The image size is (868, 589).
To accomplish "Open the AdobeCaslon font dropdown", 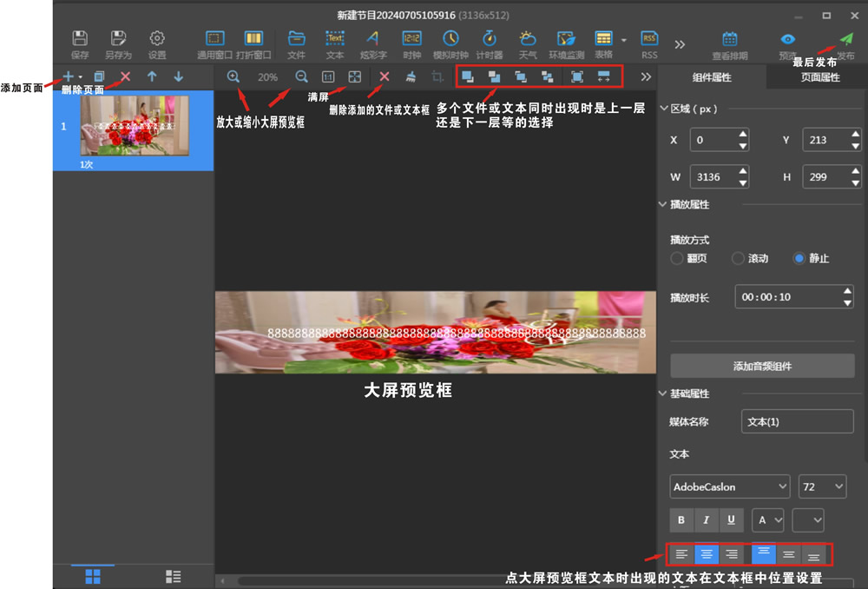I will pyautogui.click(x=729, y=486).
